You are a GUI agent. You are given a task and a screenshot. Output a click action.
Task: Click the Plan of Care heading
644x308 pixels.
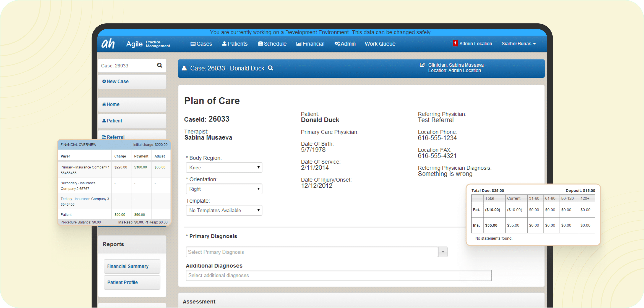pyautogui.click(x=212, y=101)
